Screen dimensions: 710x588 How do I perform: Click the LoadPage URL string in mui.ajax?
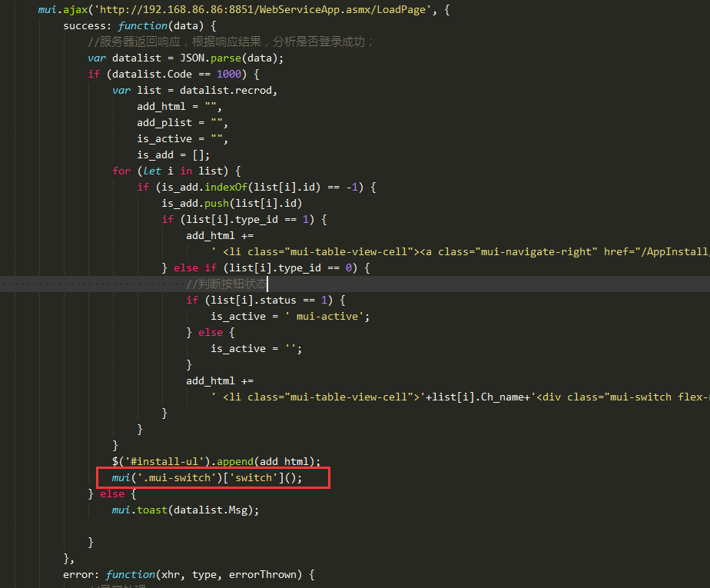point(262,9)
